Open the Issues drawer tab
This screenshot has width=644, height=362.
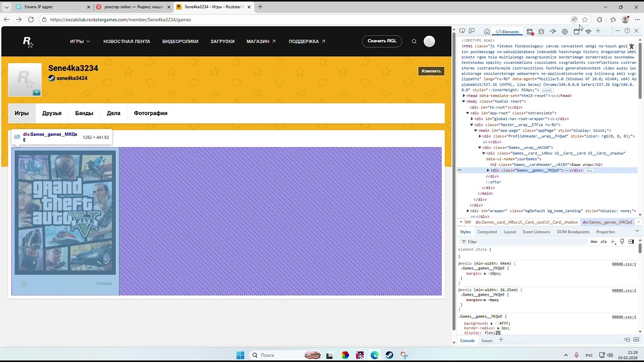click(x=487, y=340)
